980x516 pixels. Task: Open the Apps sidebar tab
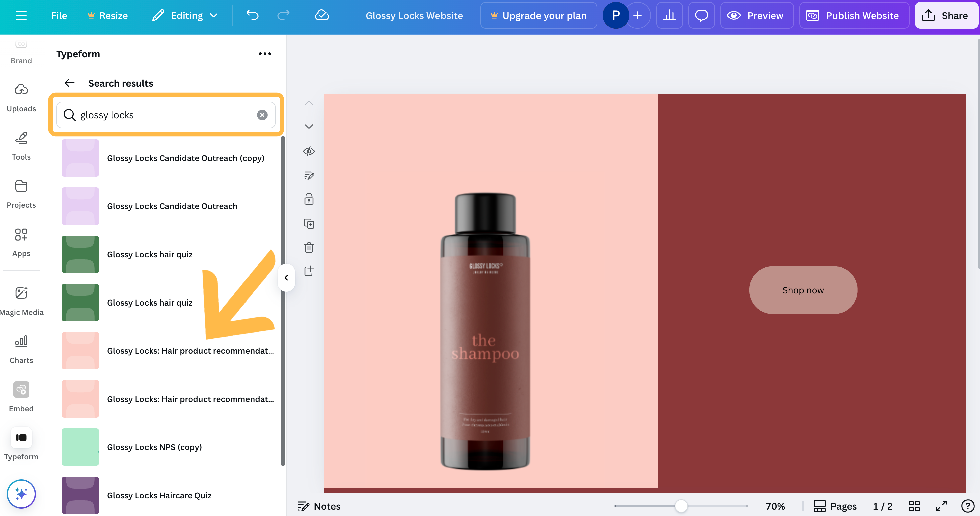(21, 242)
